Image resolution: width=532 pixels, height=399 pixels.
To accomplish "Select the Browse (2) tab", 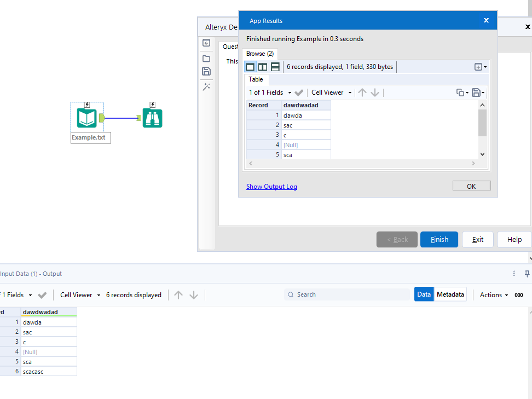I will (x=260, y=54).
